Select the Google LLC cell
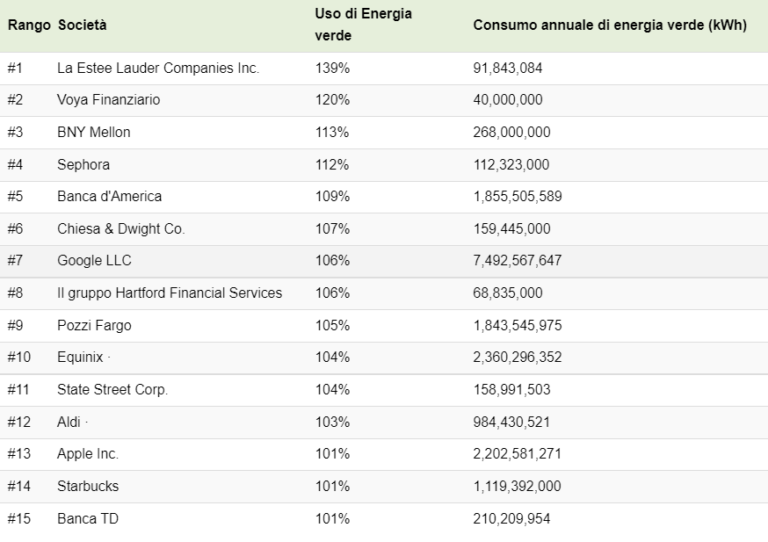The image size is (768, 542). click(94, 260)
